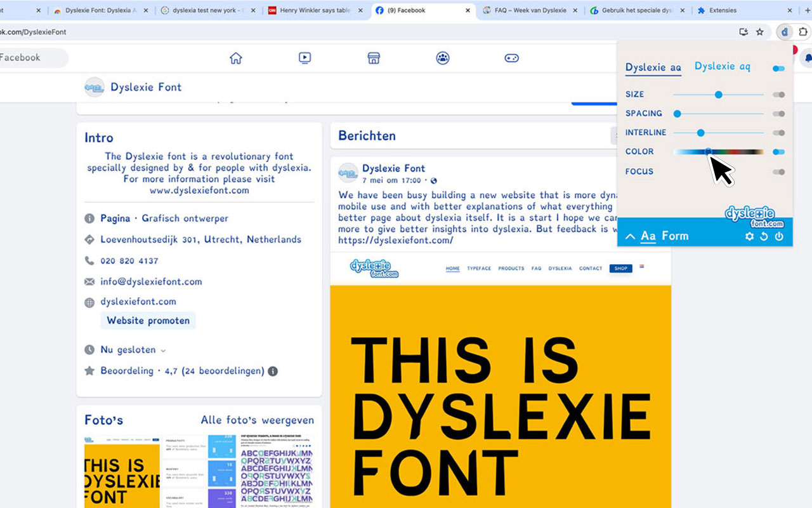Click the rating info icon

(273, 371)
